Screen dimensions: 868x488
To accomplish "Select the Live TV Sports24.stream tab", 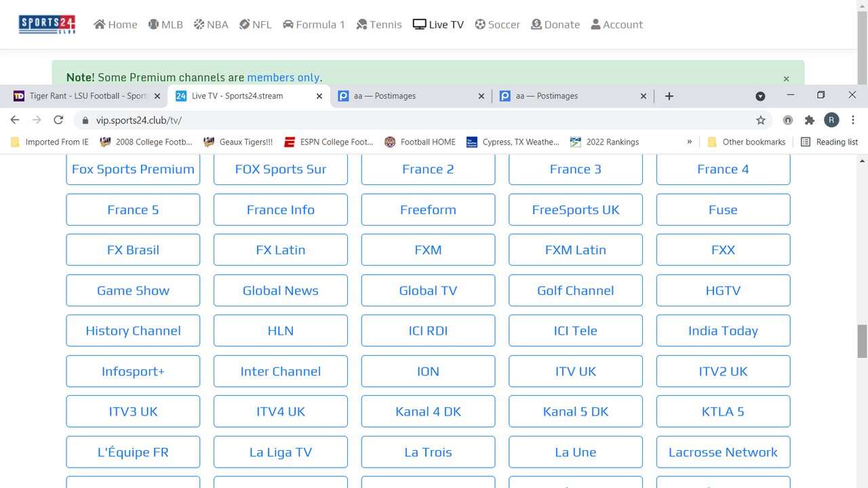I will pyautogui.click(x=249, y=96).
